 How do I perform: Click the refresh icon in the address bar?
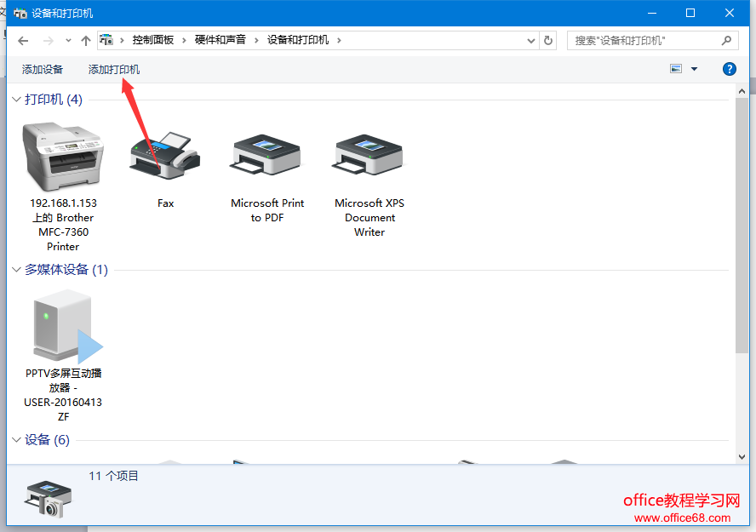(549, 39)
